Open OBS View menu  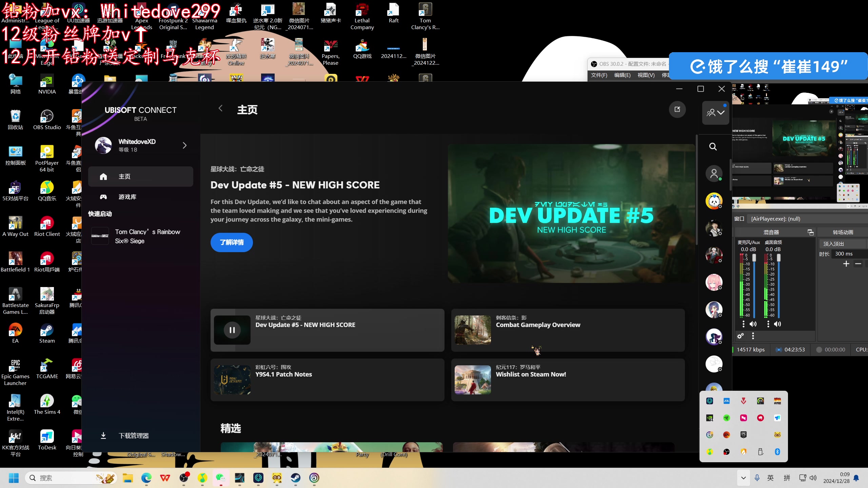(x=646, y=75)
